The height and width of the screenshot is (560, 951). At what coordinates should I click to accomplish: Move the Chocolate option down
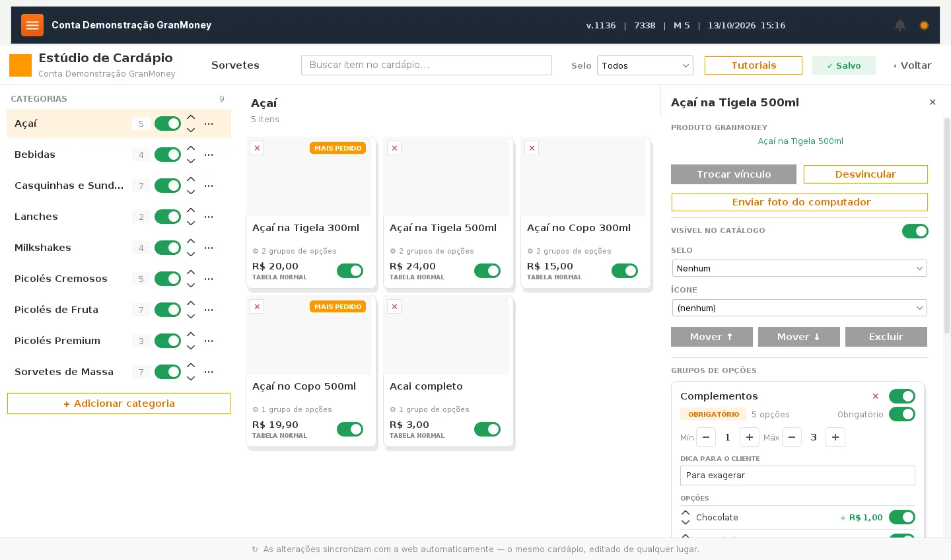pos(686,522)
